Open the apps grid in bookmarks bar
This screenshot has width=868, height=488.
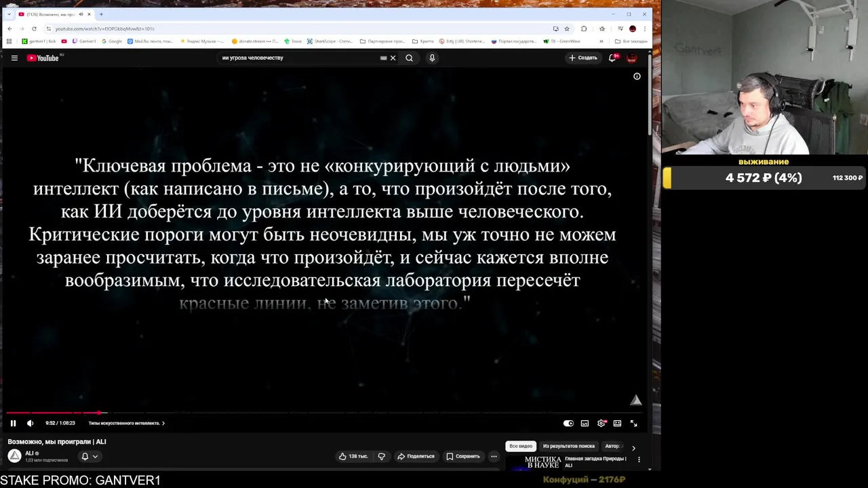9,41
